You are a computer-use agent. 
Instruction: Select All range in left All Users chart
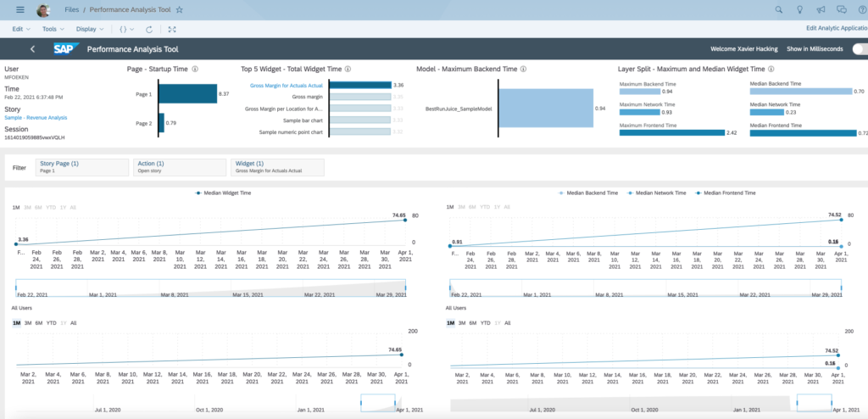(x=74, y=322)
